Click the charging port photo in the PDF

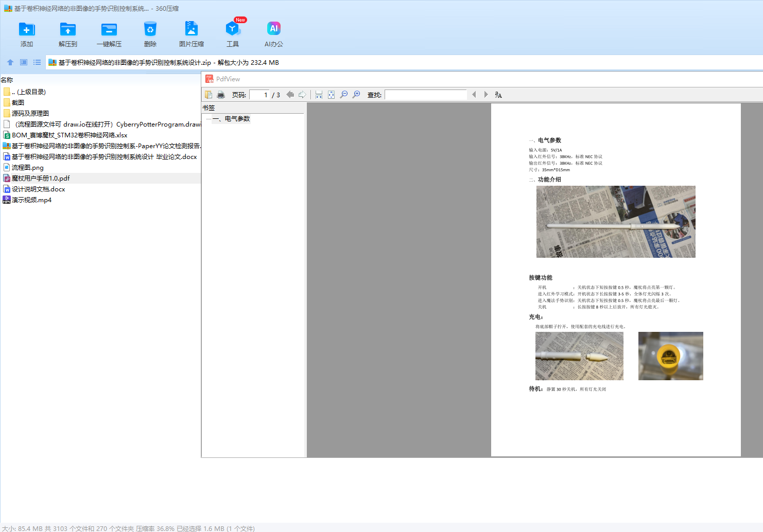click(x=671, y=356)
